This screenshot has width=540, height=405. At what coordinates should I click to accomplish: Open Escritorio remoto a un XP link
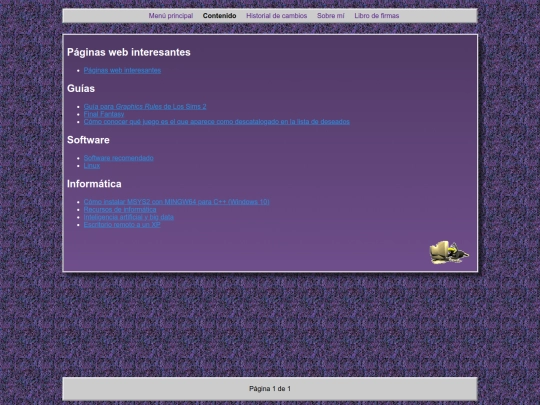coord(122,225)
